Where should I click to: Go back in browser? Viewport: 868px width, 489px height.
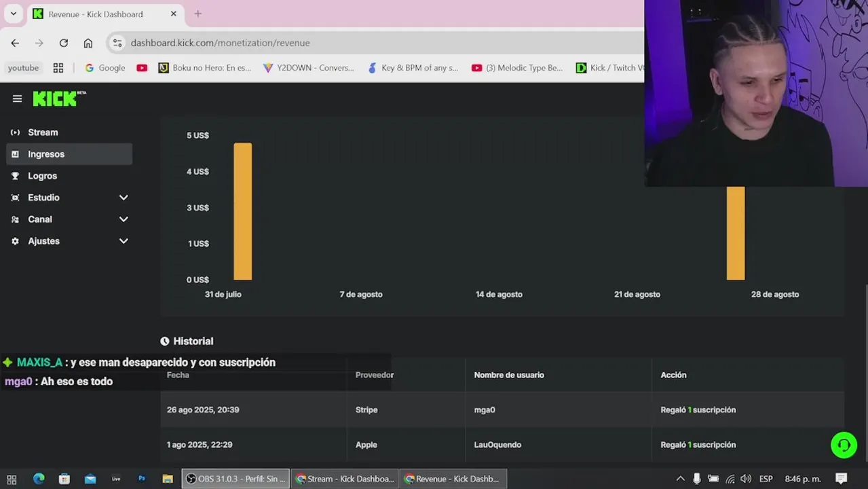(x=15, y=43)
